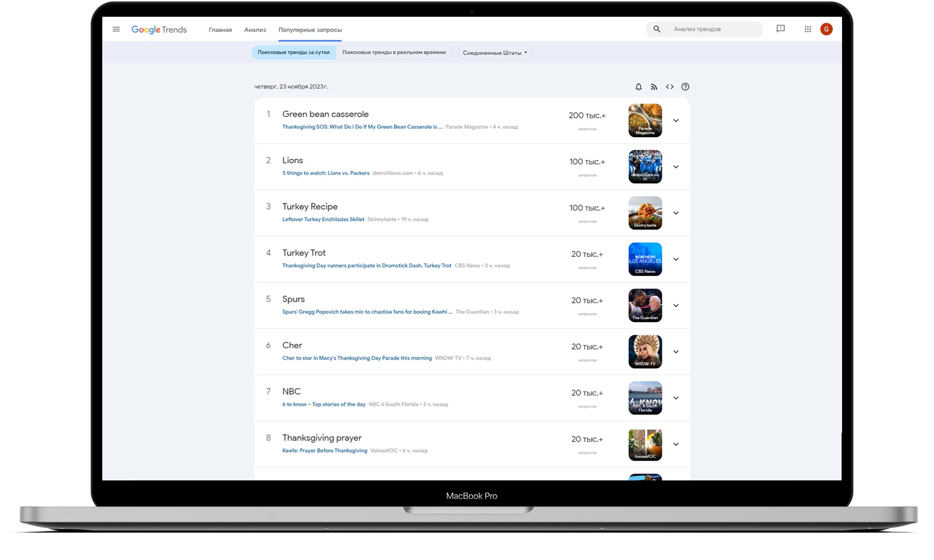Open the Drumstick Dash Turkey Trot article
Image resolution: width=934 pixels, height=560 pixels.
[x=367, y=265]
